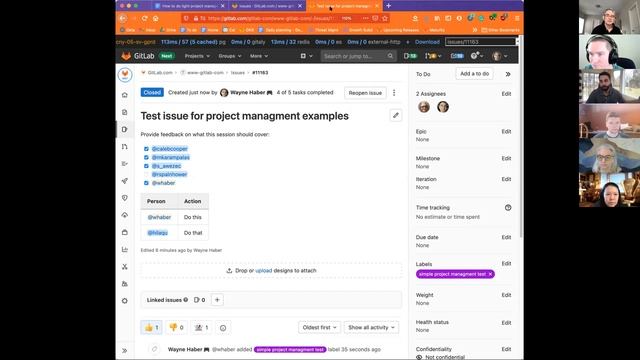Open Requirements list icon in left sidebar
The image size is (640, 360).
pos(125,164)
